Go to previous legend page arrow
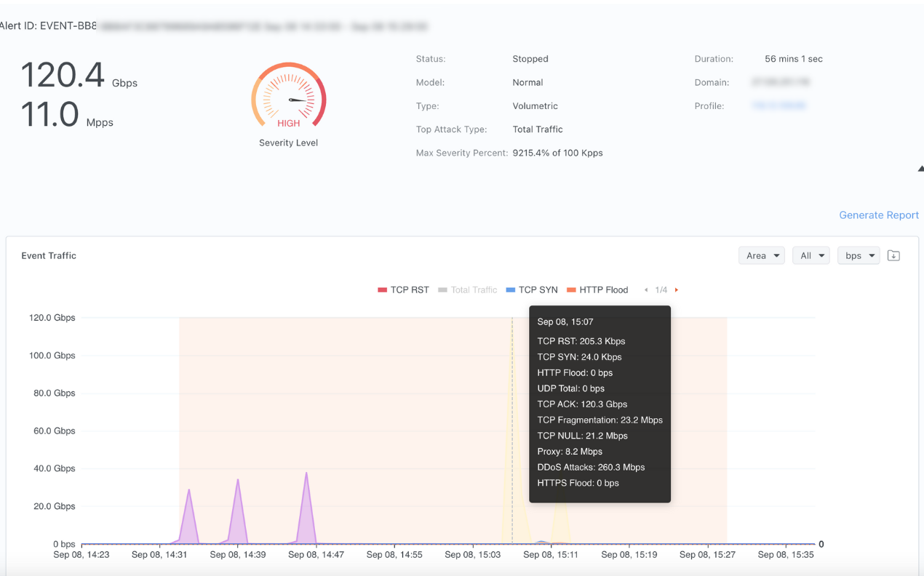Viewport: 924px width, 576px height. point(646,290)
